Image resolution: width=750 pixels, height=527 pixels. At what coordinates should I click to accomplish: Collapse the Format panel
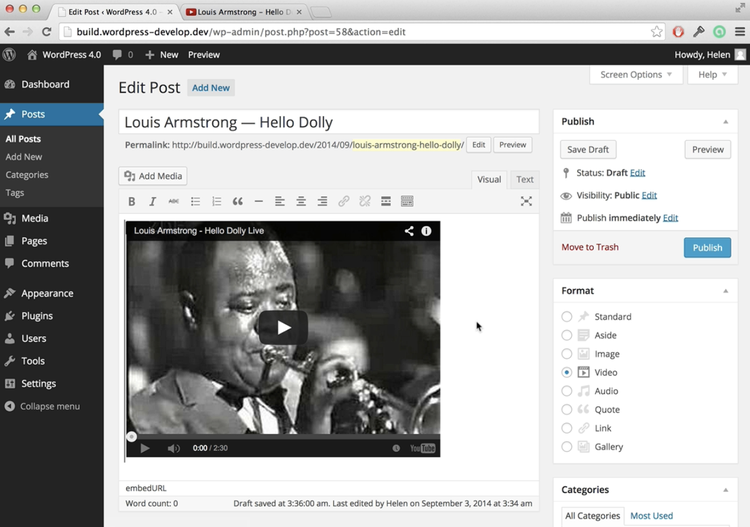click(726, 291)
